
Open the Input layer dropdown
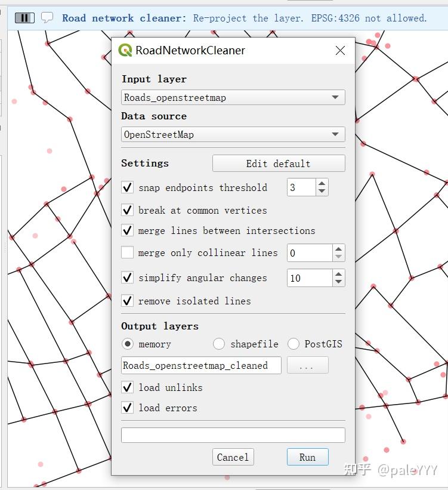[x=233, y=97]
